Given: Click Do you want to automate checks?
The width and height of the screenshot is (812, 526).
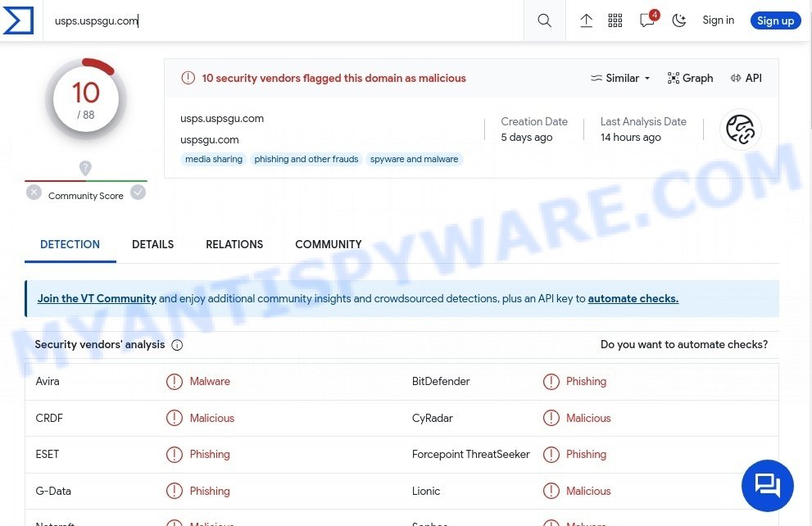Looking at the screenshot, I should point(684,345).
